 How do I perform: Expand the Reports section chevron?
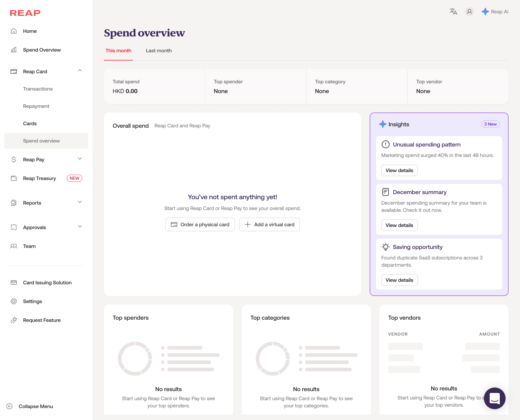(x=80, y=202)
